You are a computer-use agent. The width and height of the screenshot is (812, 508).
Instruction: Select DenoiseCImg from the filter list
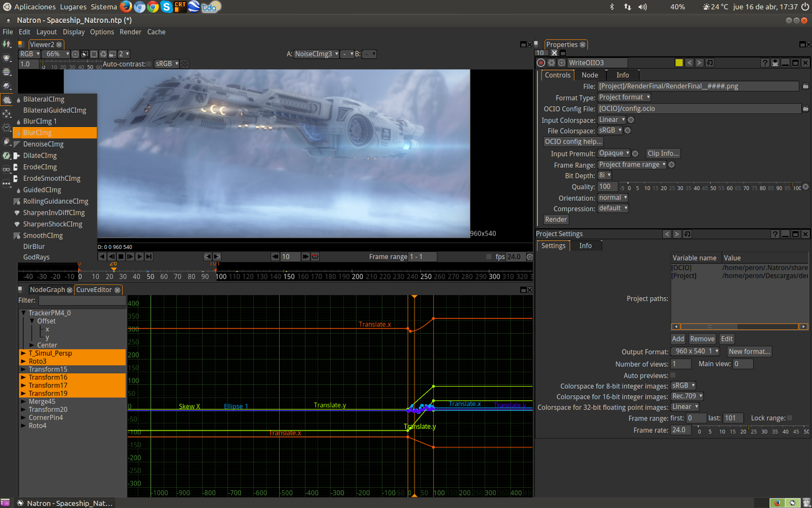pyautogui.click(x=43, y=144)
